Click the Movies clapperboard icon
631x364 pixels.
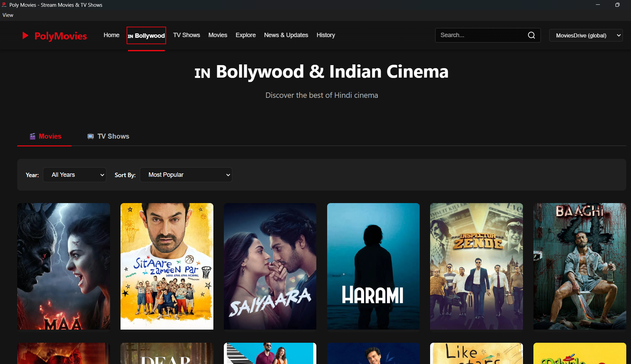point(32,136)
